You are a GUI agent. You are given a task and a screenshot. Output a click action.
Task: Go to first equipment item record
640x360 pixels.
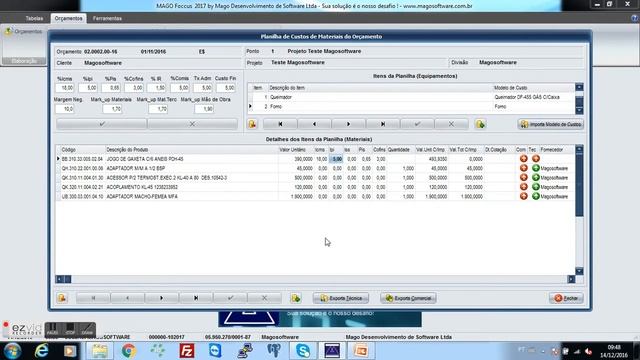point(280,124)
